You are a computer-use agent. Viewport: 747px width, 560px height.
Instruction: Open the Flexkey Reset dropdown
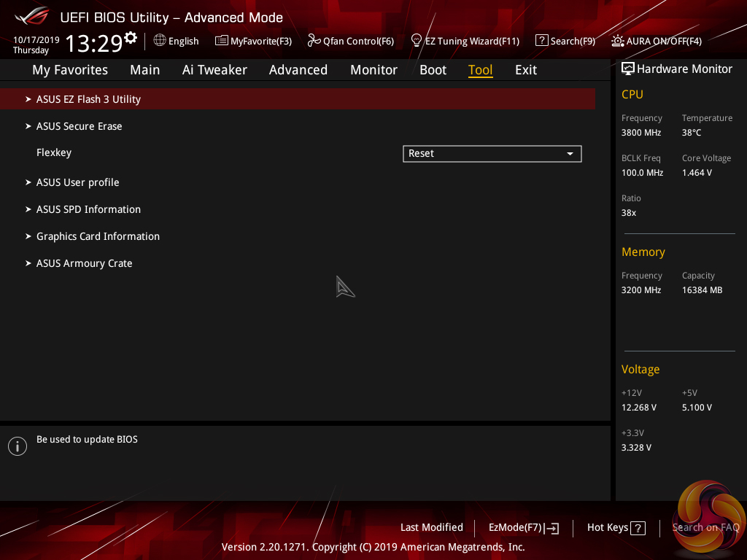pyautogui.click(x=492, y=154)
